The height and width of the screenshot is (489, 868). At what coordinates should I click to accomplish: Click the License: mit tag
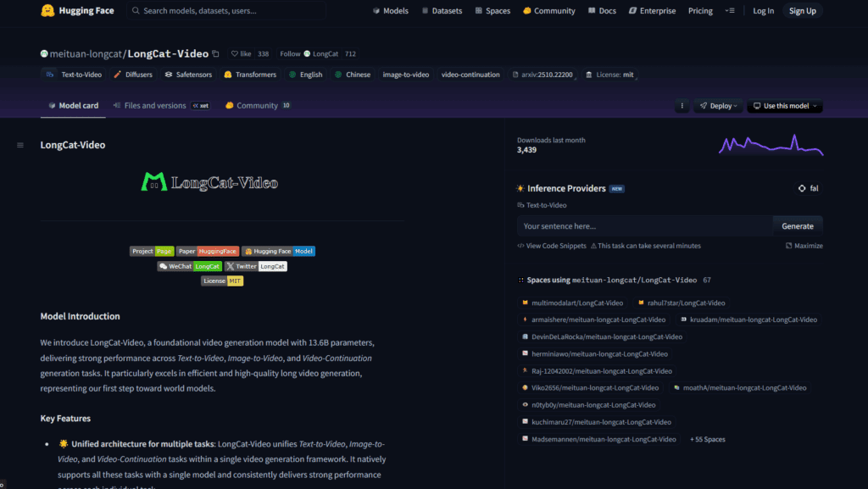609,75
